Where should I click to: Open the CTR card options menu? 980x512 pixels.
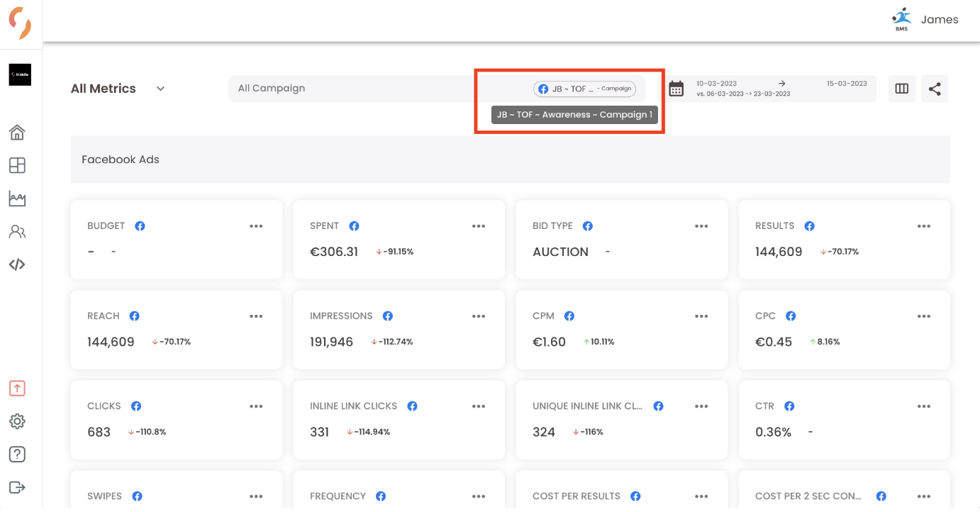[924, 406]
